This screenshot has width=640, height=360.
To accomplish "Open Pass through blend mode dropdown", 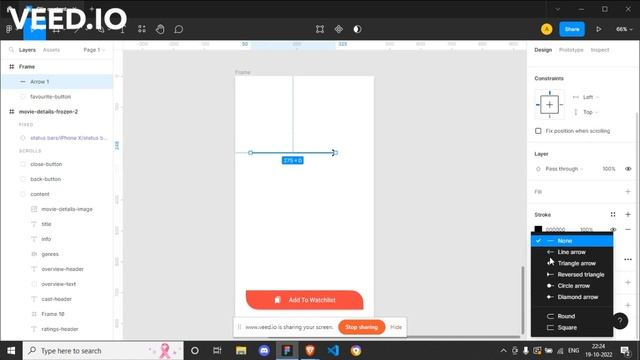I will [564, 169].
